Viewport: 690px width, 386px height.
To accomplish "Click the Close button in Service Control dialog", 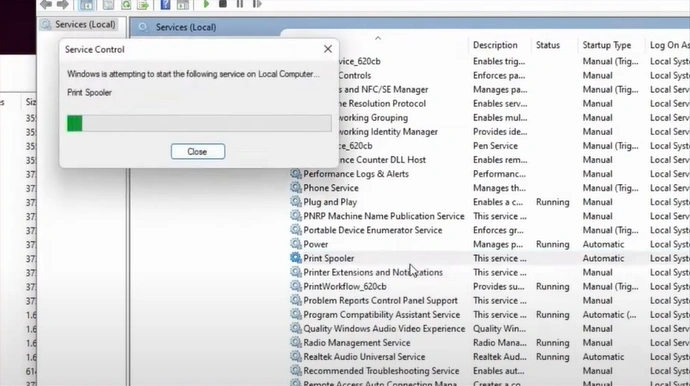I will click(198, 151).
